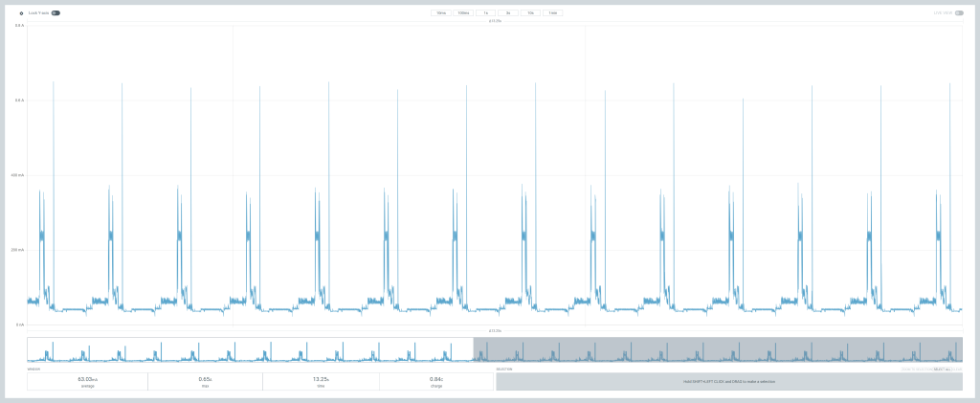Viewport: 980px width, 403px height.
Task: Open the chart settings gear icon
Action: click(21, 13)
